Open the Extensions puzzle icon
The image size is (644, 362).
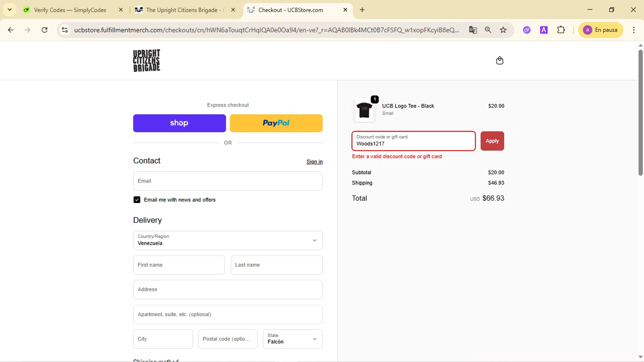tap(561, 30)
